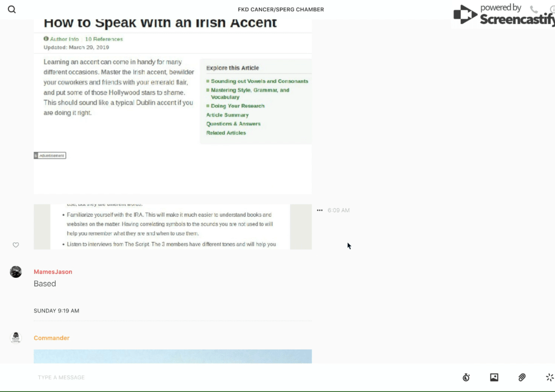Like the screenshot message with heart

coord(16,245)
